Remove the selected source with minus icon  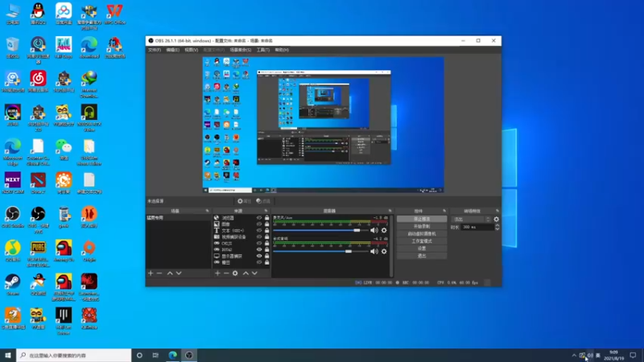click(226, 274)
